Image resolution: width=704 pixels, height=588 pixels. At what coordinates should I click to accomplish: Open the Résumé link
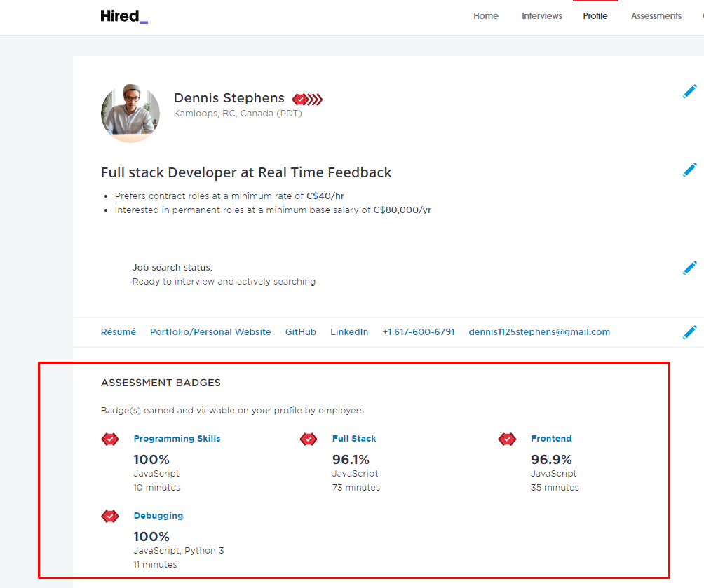pos(119,332)
